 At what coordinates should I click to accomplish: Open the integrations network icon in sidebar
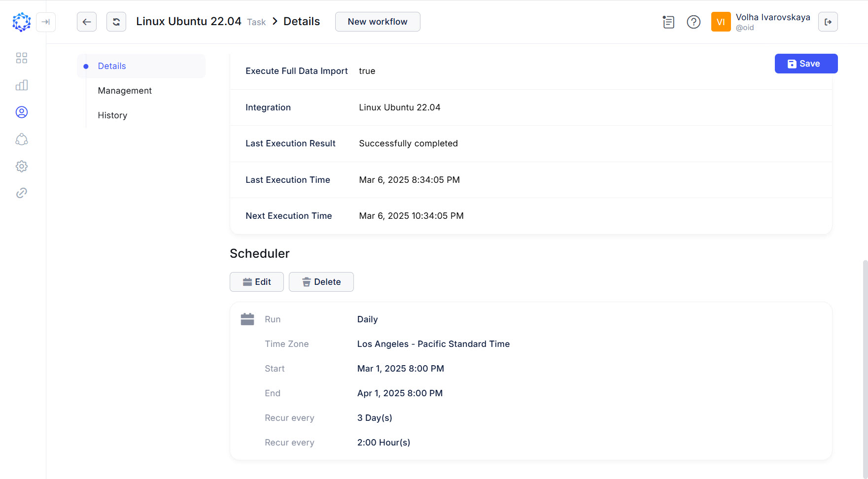21,139
